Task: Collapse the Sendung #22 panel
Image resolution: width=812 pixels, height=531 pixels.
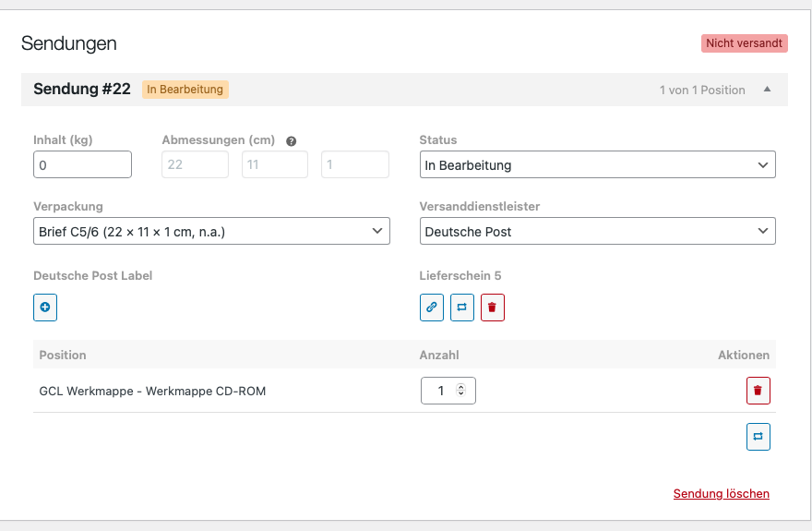Action: click(767, 90)
